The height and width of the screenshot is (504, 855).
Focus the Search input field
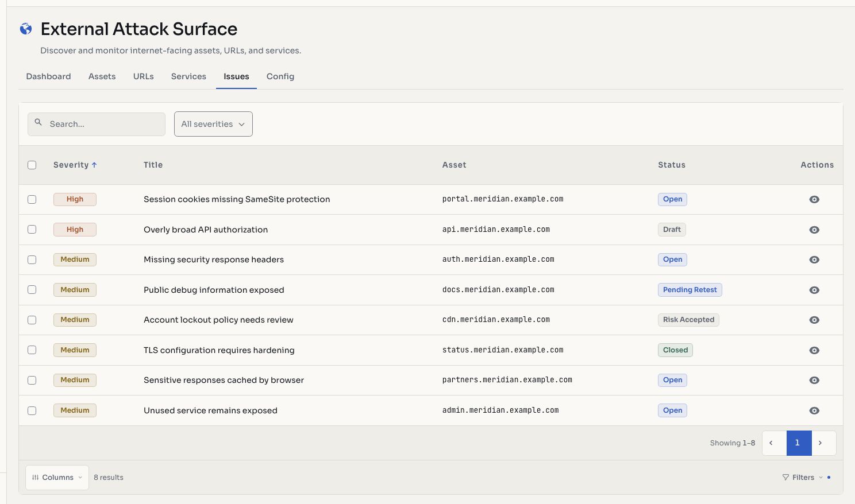(x=97, y=124)
